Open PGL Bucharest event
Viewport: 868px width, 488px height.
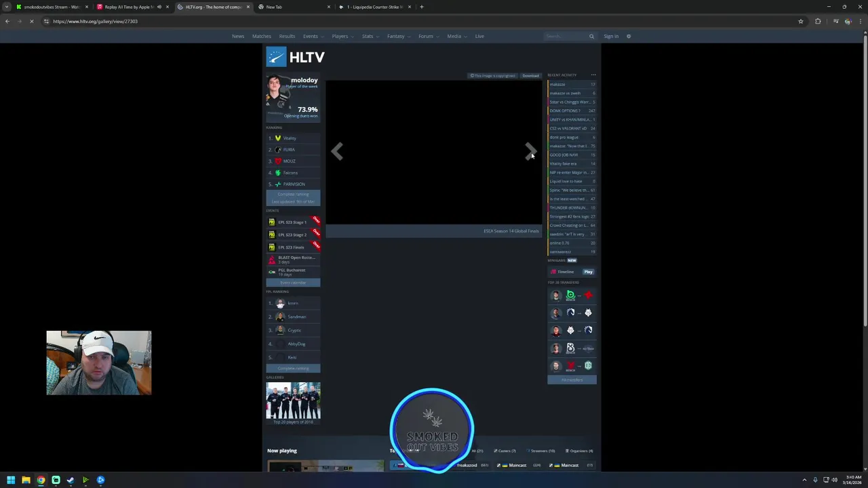tap(292, 272)
